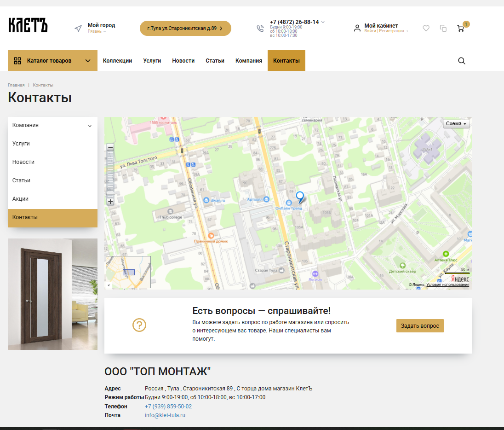Open the shopping cart icon
The image size is (504, 430).
[460, 29]
